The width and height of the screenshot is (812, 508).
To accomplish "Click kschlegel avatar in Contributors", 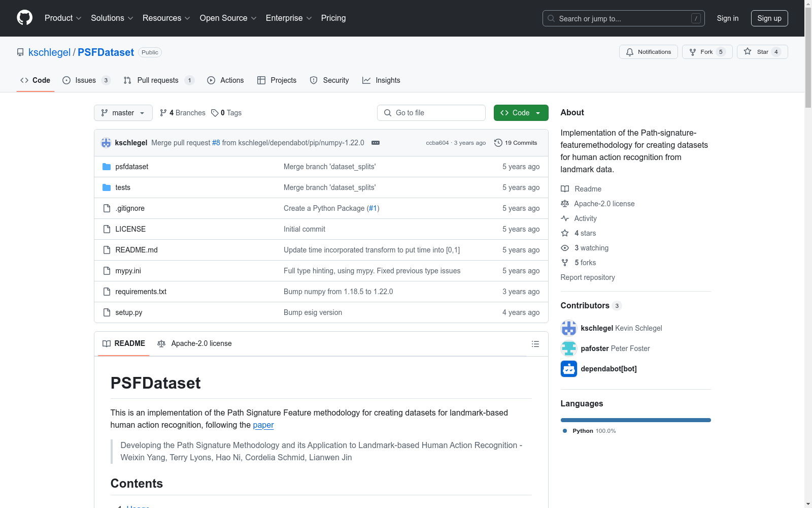I will [x=569, y=328].
